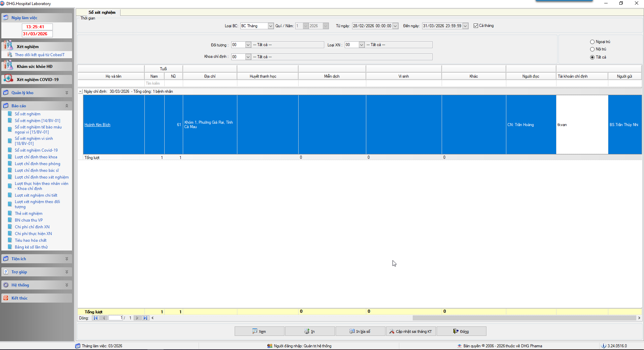This screenshot has width=644, height=350.
Task: Open Xét nghiệm module icon
Action: click(x=8, y=46)
